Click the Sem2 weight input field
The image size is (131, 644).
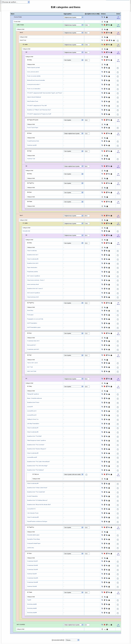(87, 33)
